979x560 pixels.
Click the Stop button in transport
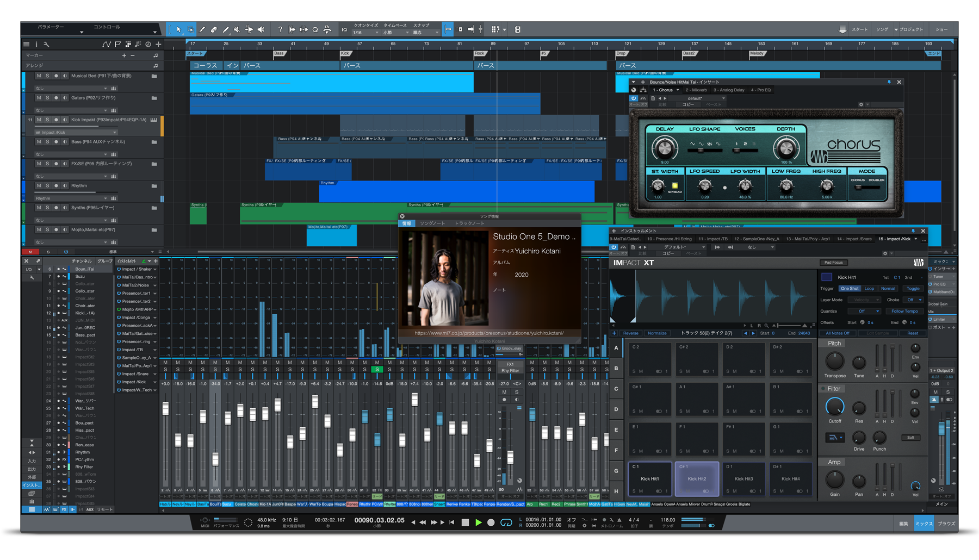click(465, 522)
